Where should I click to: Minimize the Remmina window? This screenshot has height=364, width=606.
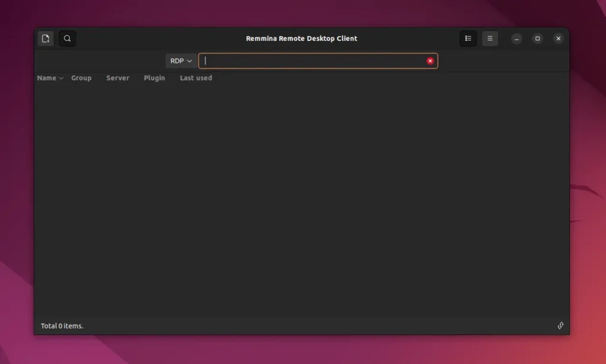point(517,38)
